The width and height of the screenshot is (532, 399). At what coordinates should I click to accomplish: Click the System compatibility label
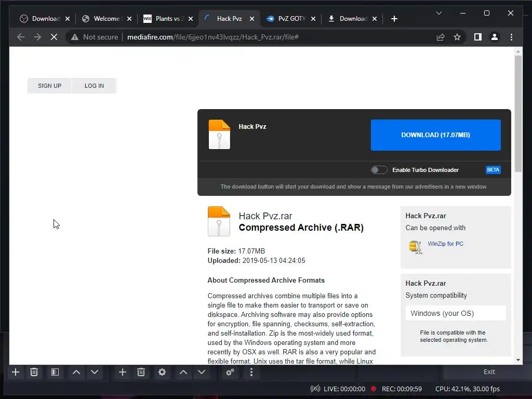click(436, 295)
